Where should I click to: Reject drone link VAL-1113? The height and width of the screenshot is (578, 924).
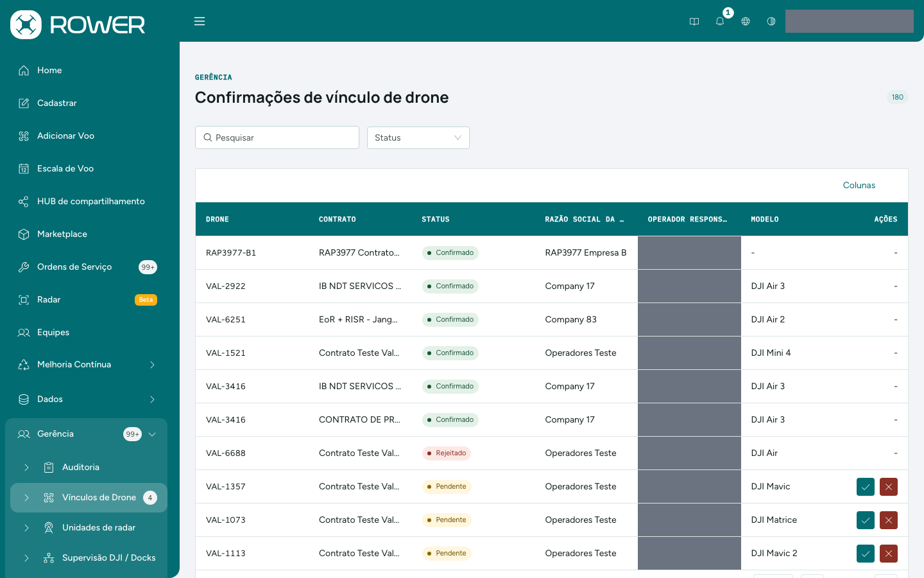(889, 554)
